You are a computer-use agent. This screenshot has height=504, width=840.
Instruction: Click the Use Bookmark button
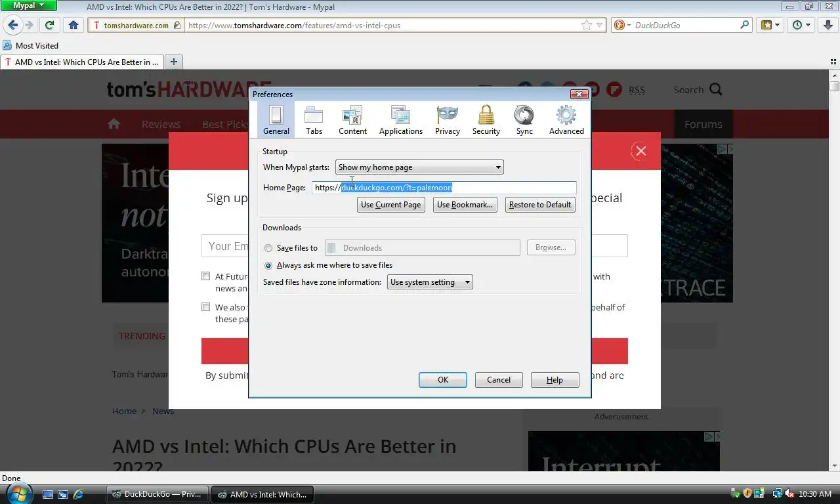[465, 205]
